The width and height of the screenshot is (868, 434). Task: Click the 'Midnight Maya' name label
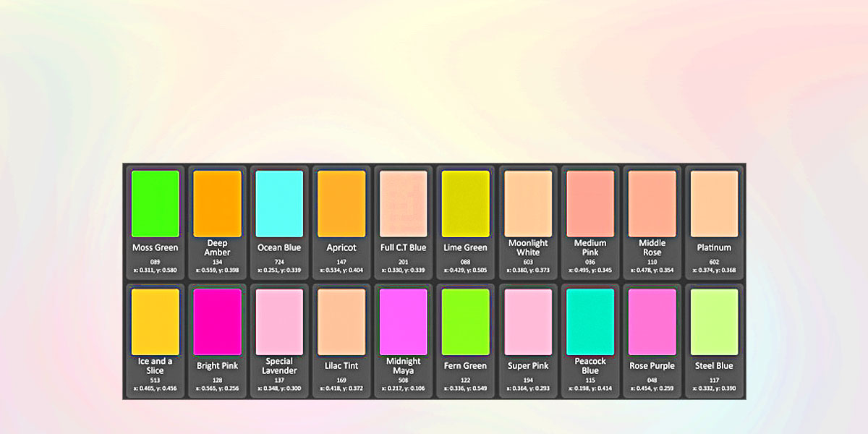point(404,365)
